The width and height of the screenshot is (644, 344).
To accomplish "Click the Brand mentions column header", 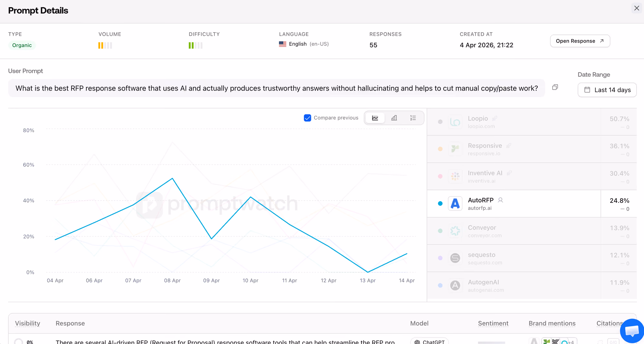I will click(x=552, y=323).
